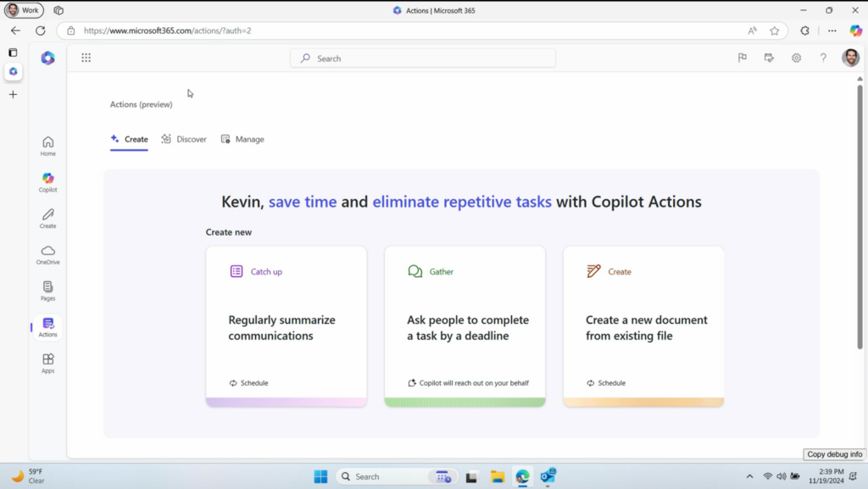Add this page to favorites star
The height and width of the screenshot is (489, 868).
(775, 31)
